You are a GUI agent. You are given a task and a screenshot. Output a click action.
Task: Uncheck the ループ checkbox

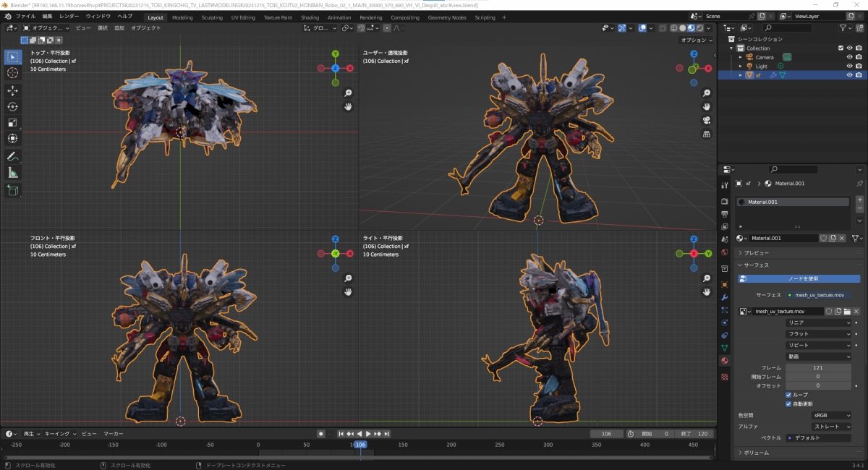[x=788, y=395]
